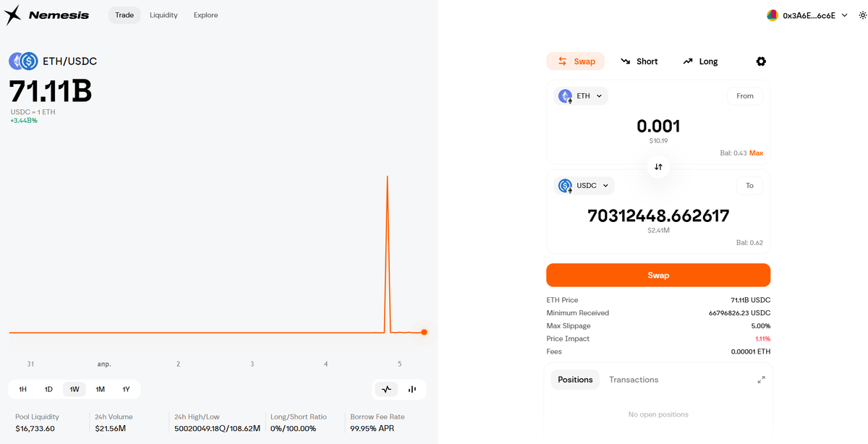Click the Price Impact 1.11% value
The image size is (868, 444).
[762, 338]
